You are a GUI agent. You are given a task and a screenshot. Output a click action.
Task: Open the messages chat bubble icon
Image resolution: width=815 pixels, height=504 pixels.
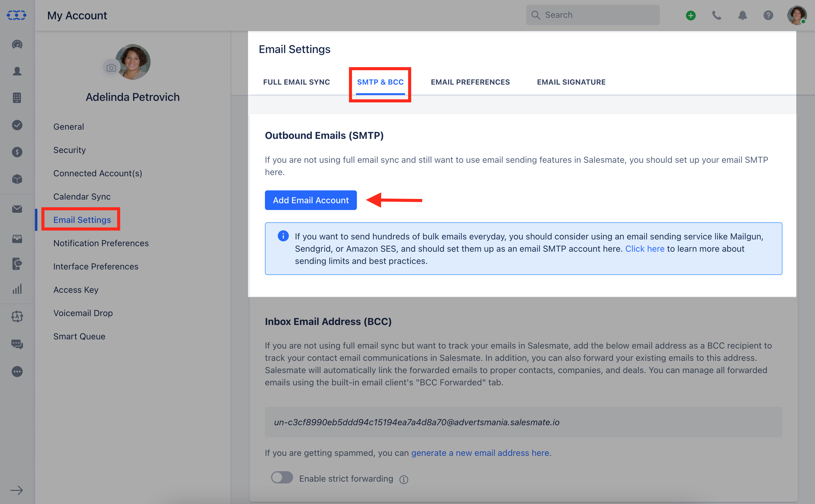pos(17,344)
